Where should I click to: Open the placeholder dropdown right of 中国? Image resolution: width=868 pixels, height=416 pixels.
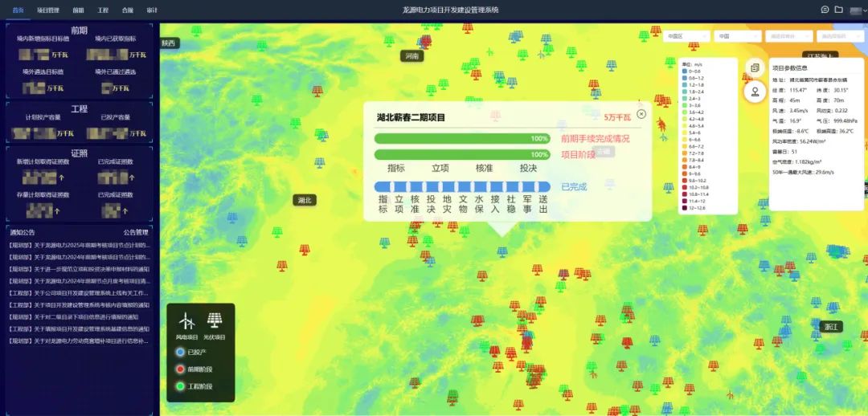click(789, 36)
